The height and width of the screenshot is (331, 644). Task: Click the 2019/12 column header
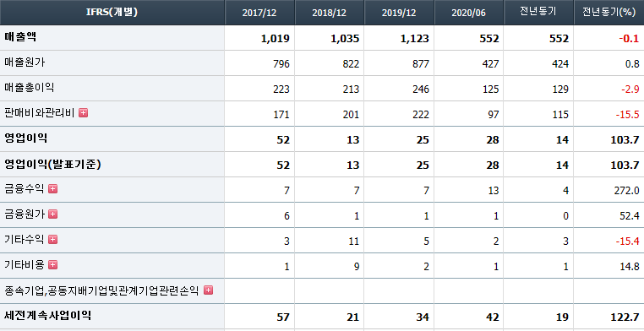399,13
